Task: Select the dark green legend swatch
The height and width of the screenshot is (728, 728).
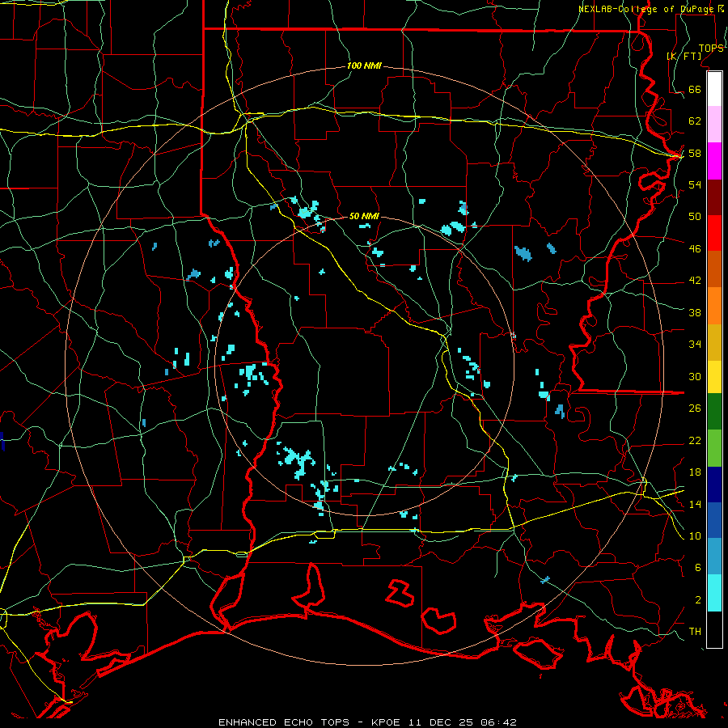Action: tap(714, 412)
